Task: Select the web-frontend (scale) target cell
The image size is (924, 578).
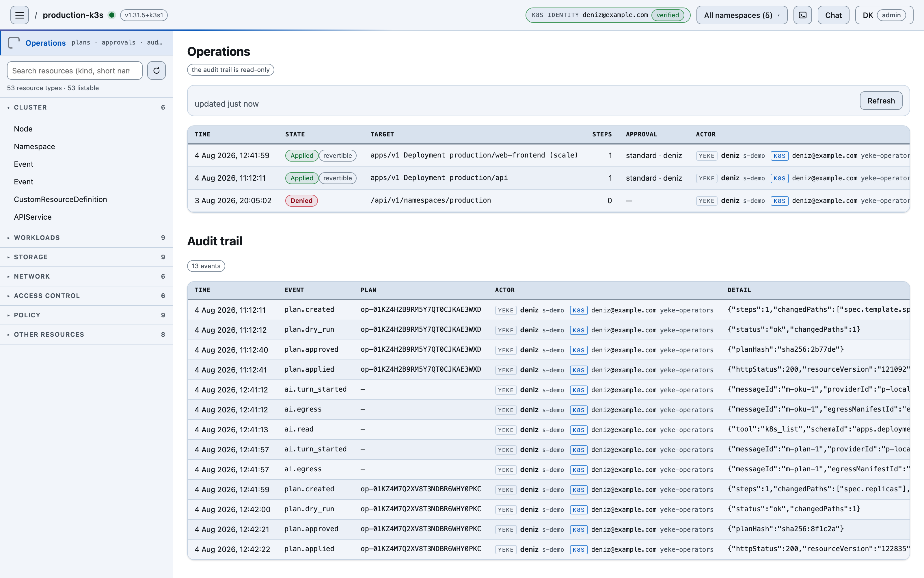Action: (474, 155)
